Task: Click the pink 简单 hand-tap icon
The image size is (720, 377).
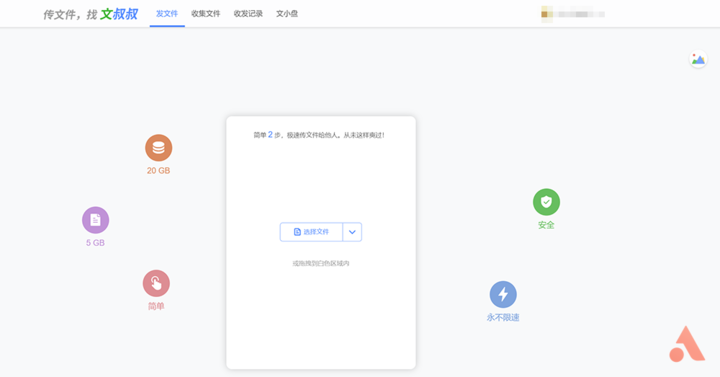Action: click(x=156, y=283)
